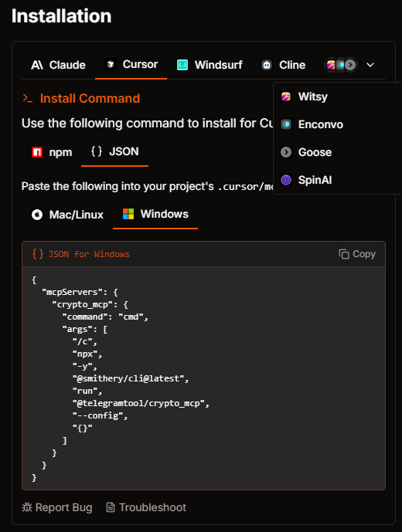Copy the JSON for Windows snippet
Viewport: 402px width, 532px height.
point(357,254)
